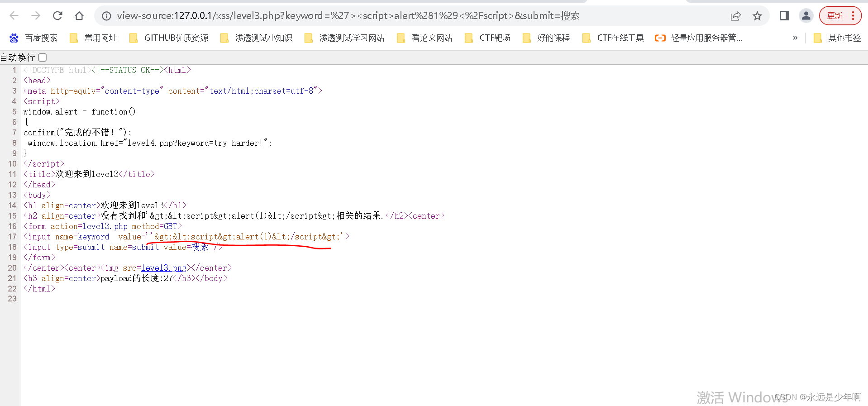Screen dimensions: 868x406
Task: Open the user profile avatar
Action: coord(806,16)
